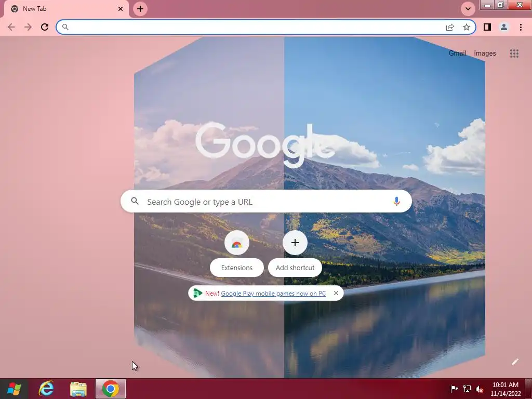Reload the page with the refresh icon
Screen dimensions: 532x399
45,27
